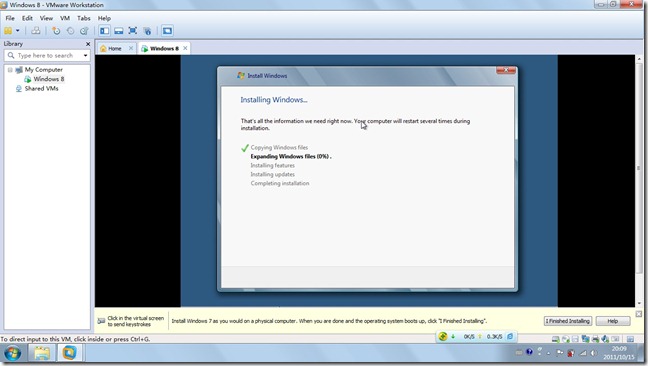
Task: Select the Windows 8 VM in library
Action: (48, 79)
